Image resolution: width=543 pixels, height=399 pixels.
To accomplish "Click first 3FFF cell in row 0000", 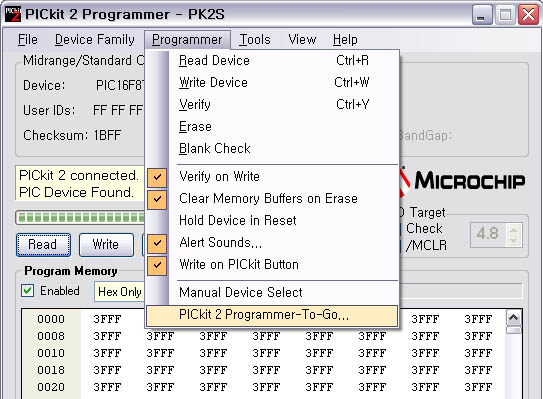I will coord(107,319).
